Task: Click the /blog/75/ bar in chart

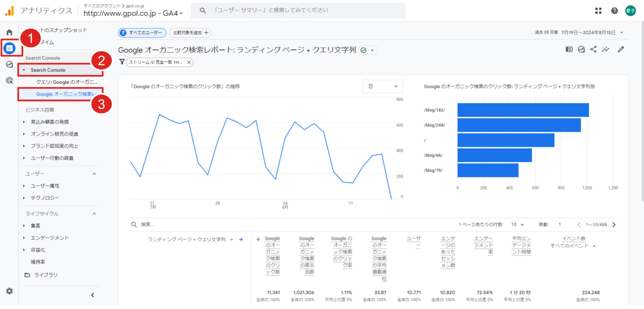Action: point(488,170)
